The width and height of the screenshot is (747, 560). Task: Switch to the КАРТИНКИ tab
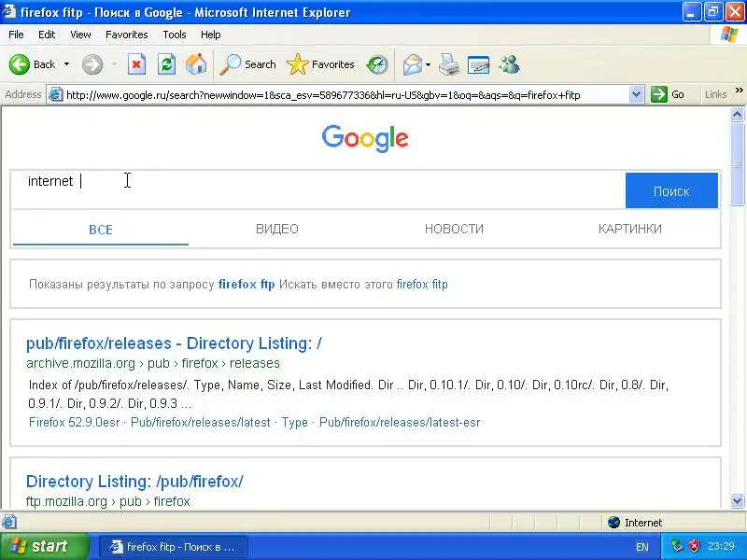[629, 229]
